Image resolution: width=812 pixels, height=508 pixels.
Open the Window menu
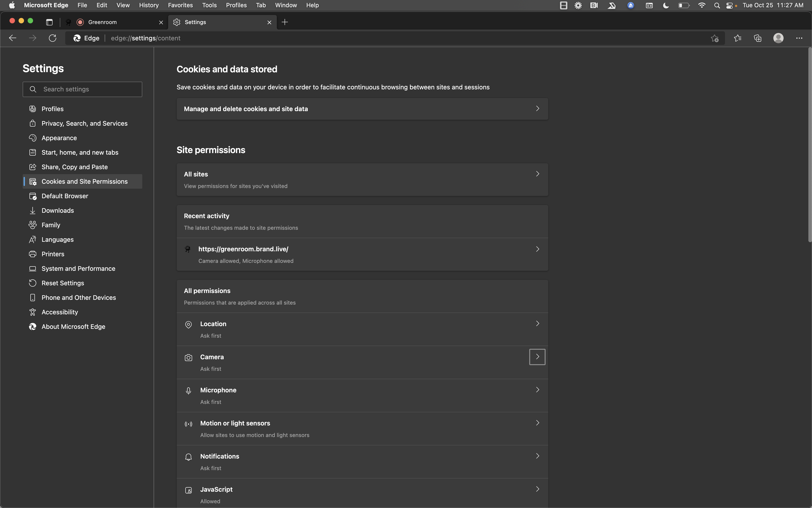point(286,5)
